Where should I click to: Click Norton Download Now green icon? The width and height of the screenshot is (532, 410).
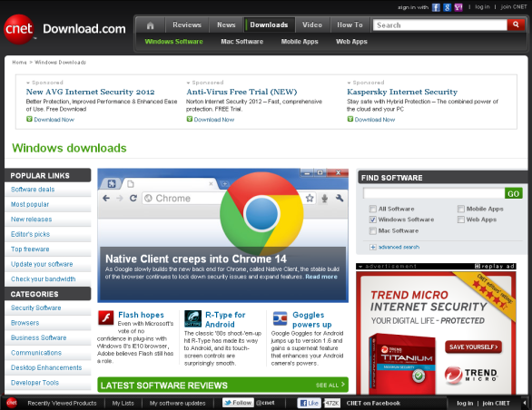(190, 119)
